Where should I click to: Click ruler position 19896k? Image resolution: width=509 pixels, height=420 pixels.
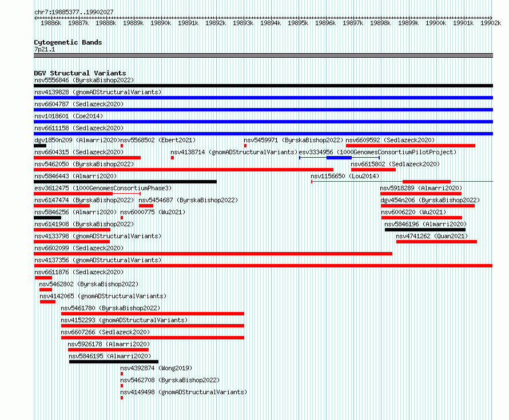pos(325,23)
